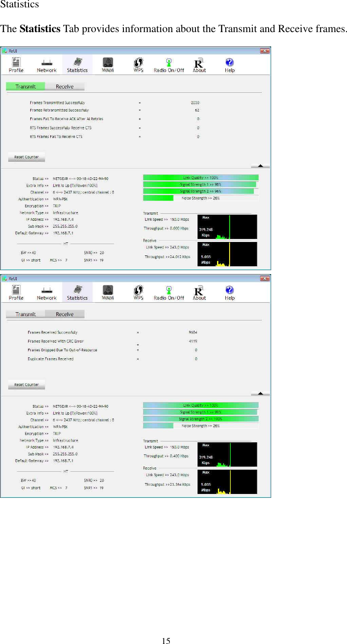Collapse the lower window's status panel arrow
This screenshot has width=347, height=644.
(260, 393)
